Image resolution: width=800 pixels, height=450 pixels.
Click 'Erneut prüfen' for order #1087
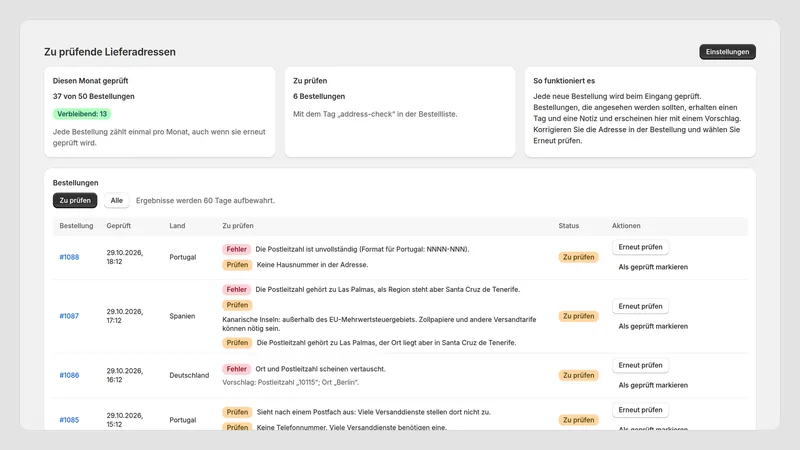pos(640,306)
